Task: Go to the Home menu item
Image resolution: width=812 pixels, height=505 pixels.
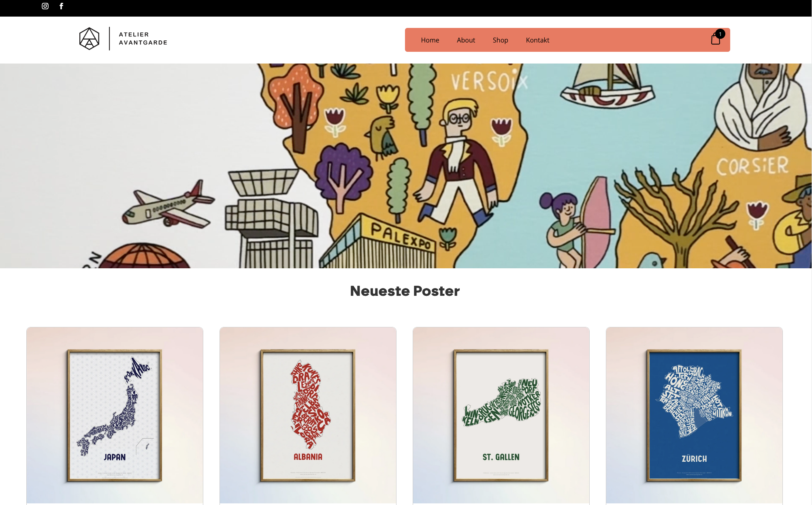Action: [430, 40]
